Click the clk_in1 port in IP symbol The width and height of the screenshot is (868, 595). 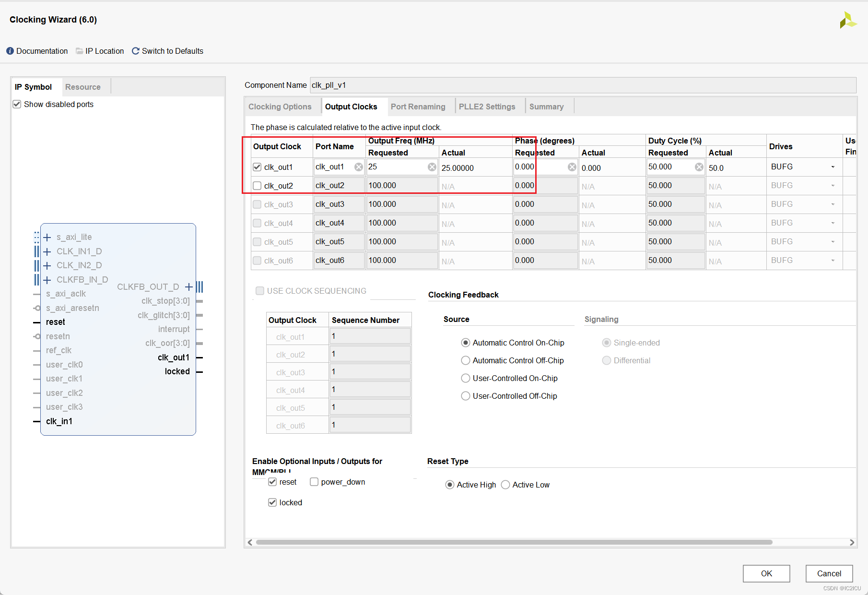[x=59, y=421]
